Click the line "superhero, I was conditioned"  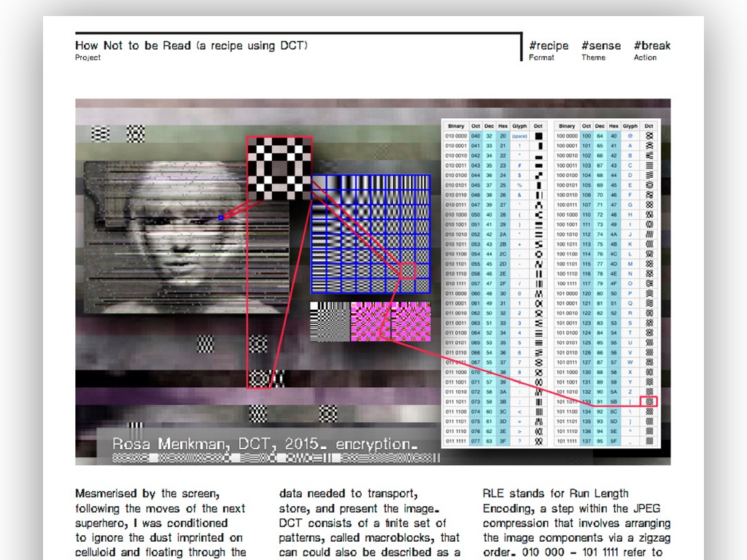point(152,524)
